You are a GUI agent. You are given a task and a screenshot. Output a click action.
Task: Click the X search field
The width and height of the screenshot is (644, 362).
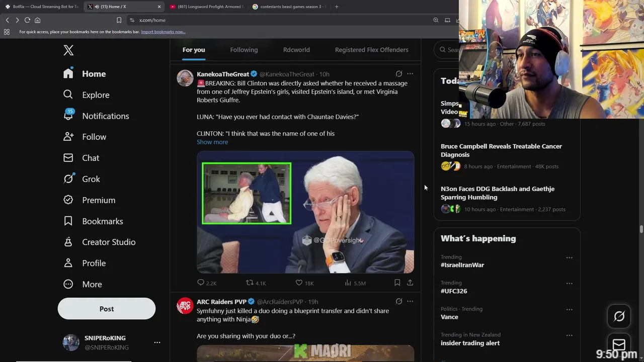(448, 50)
